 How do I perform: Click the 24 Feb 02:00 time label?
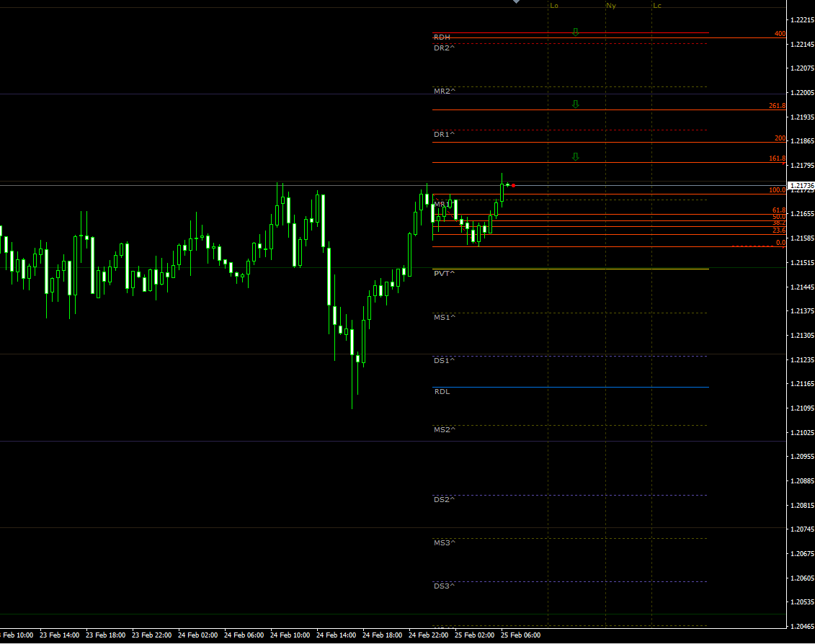(197, 635)
